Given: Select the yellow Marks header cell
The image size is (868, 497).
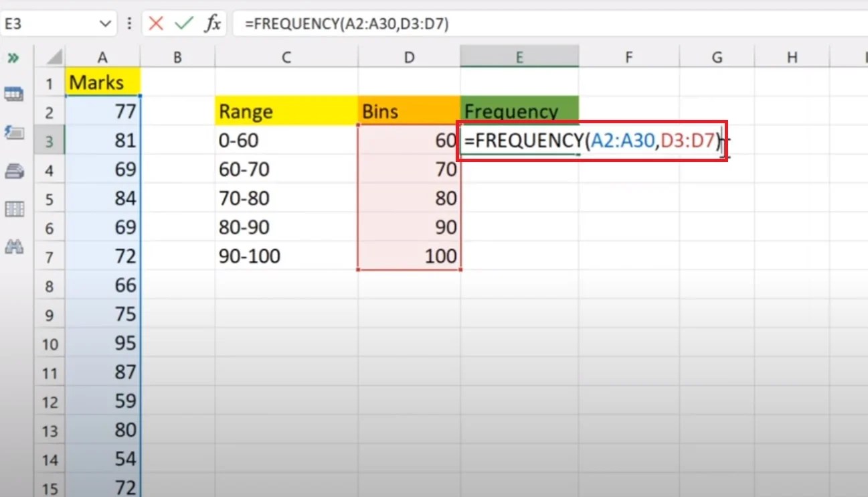Looking at the screenshot, I should pos(102,82).
